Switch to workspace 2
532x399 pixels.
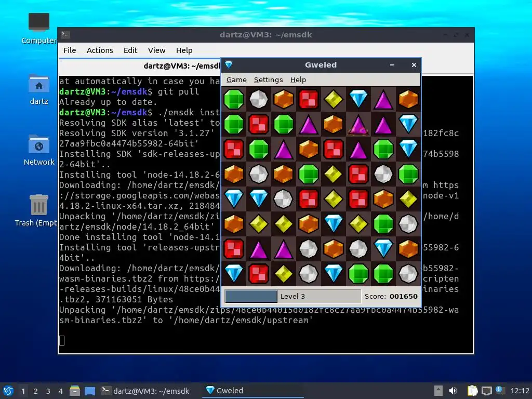click(x=36, y=391)
